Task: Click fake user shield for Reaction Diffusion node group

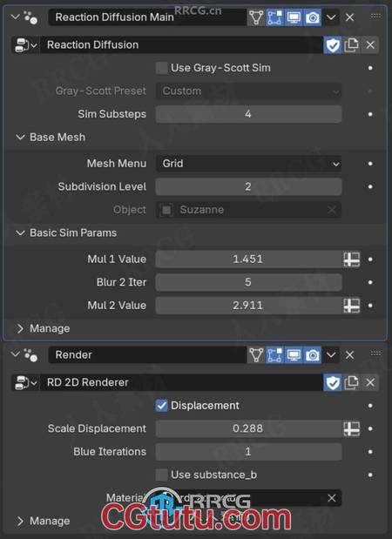Action: 333,45
